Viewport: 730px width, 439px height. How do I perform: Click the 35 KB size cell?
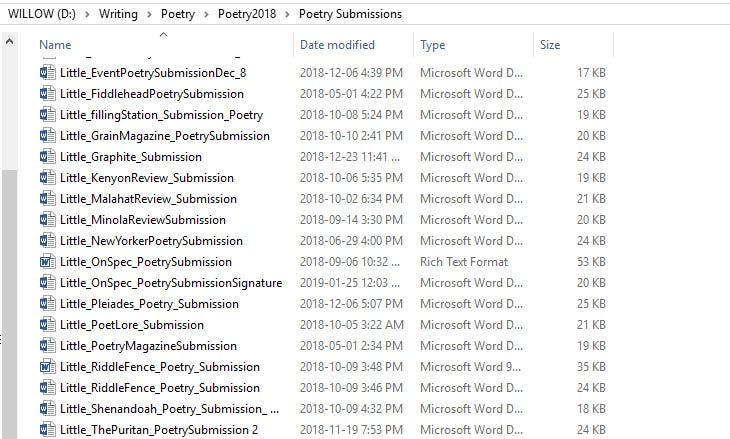591,367
